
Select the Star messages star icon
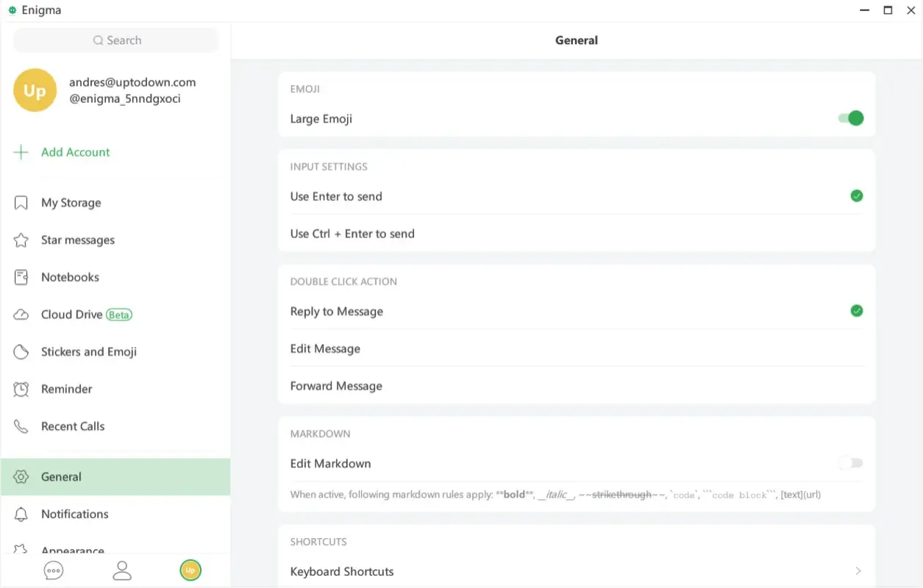[20, 240]
